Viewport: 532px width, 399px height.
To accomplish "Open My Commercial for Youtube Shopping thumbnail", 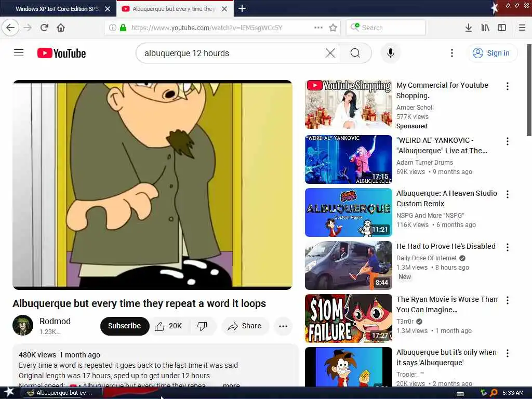I will [x=349, y=104].
